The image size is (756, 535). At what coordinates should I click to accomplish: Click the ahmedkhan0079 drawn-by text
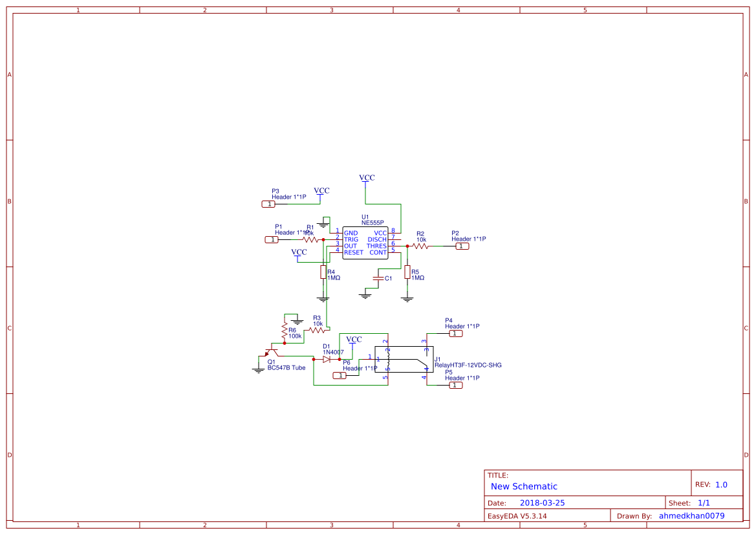(x=692, y=516)
